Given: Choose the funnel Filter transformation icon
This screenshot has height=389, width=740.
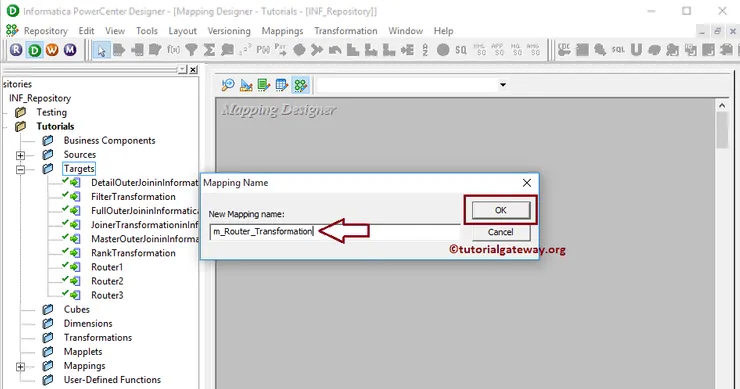Looking at the screenshot, I should [191, 50].
